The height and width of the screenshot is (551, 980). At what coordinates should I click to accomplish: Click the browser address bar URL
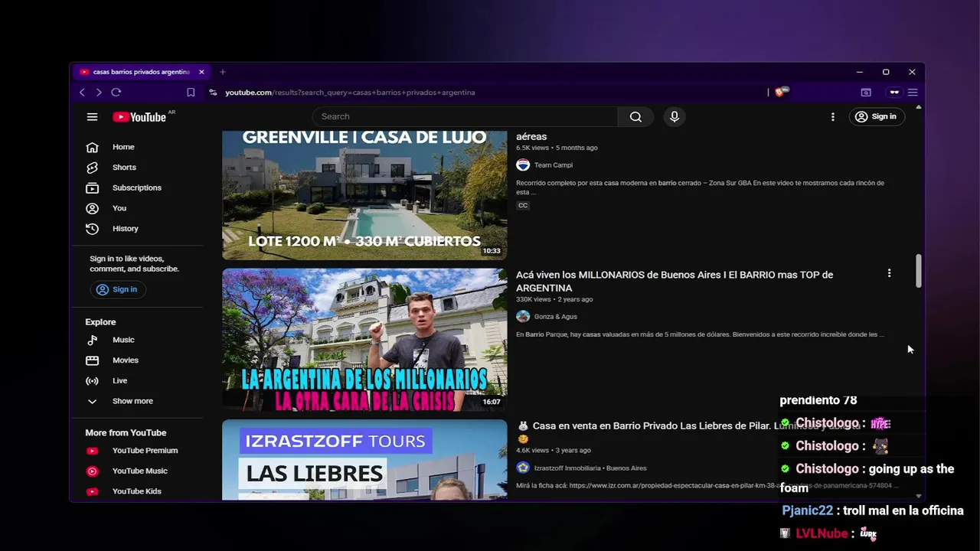(x=350, y=93)
